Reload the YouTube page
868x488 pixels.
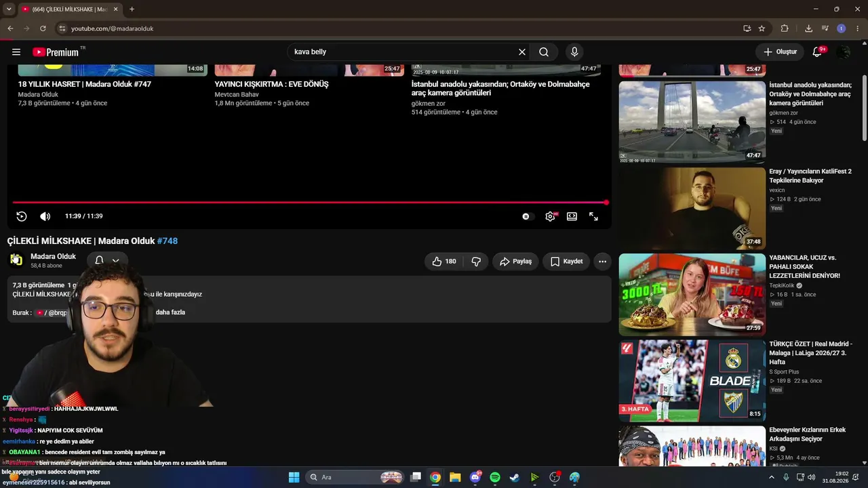coord(43,28)
